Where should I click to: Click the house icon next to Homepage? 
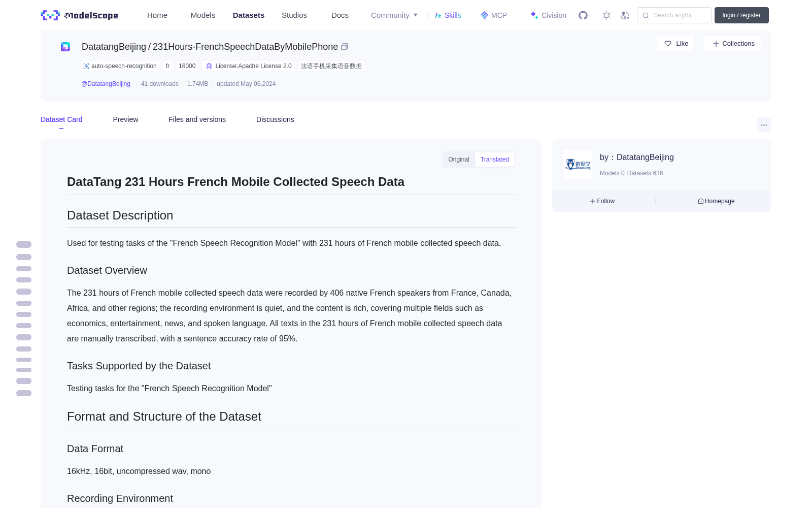(701, 201)
